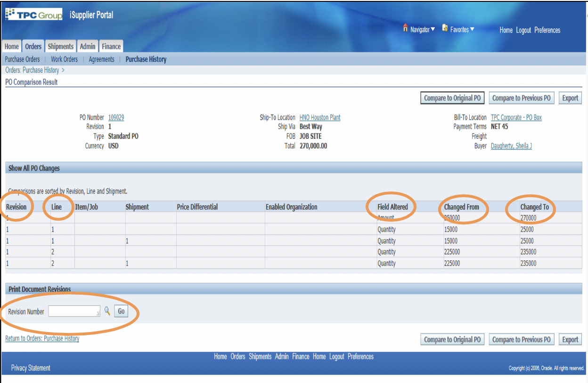Select the Work Orders subtab

[64, 59]
